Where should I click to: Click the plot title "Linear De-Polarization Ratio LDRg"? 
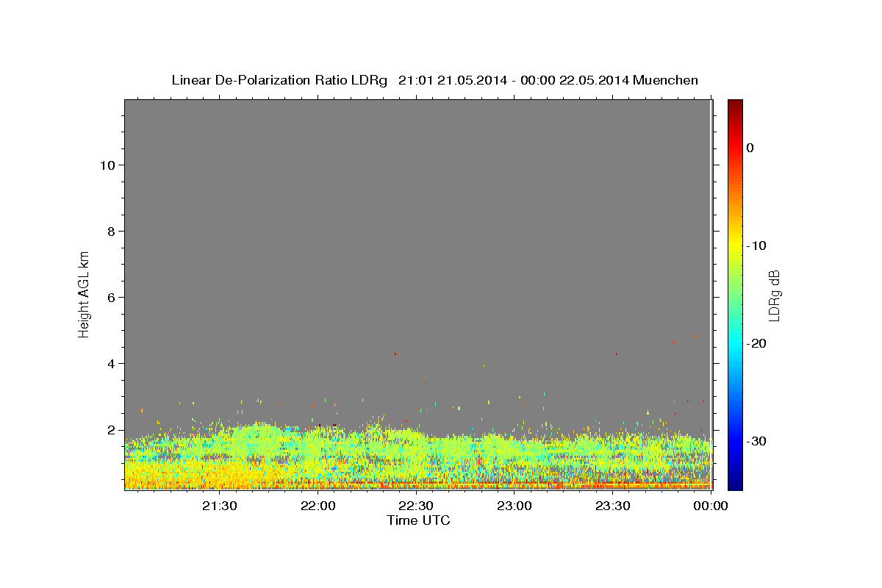pos(279,80)
